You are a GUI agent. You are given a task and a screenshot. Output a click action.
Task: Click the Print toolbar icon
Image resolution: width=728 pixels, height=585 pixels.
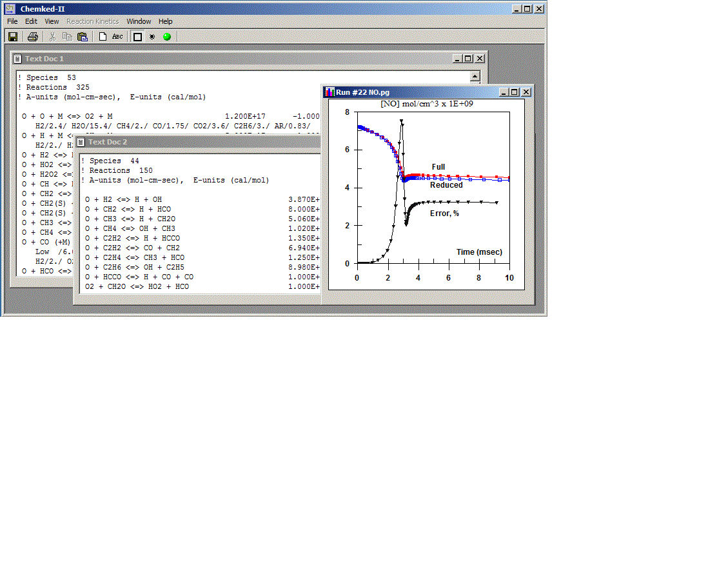[32, 37]
